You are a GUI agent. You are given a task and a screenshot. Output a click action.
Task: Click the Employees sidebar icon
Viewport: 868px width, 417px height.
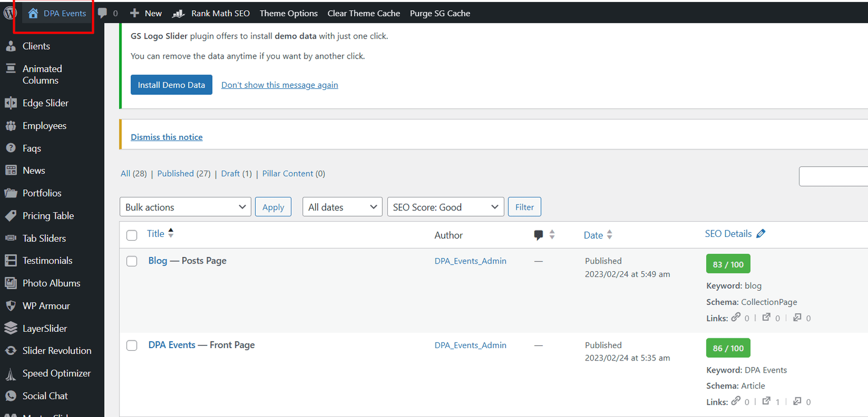pyautogui.click(x=11, y=126)
